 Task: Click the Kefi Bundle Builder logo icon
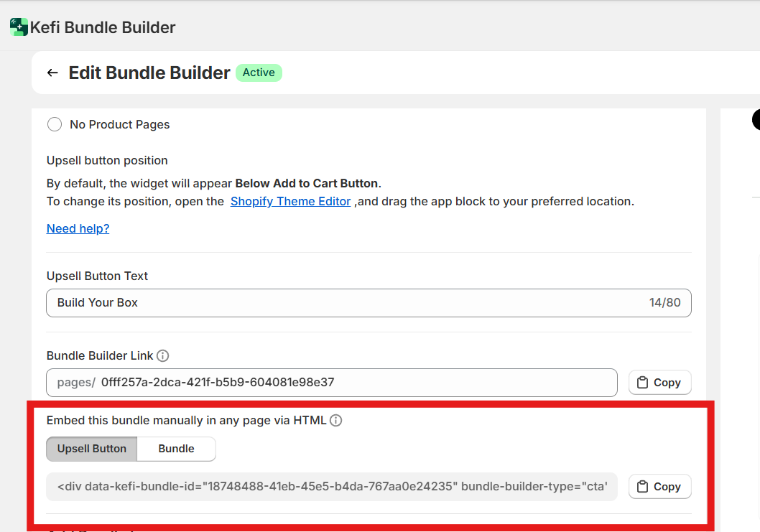pyautogui.click(x=19, y=27)
